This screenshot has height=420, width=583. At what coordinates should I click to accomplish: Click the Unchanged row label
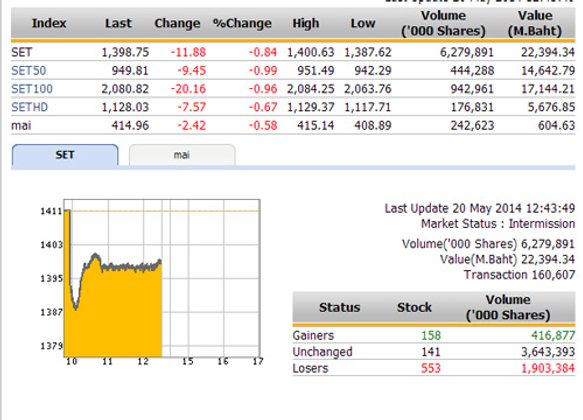click(322, 352)
